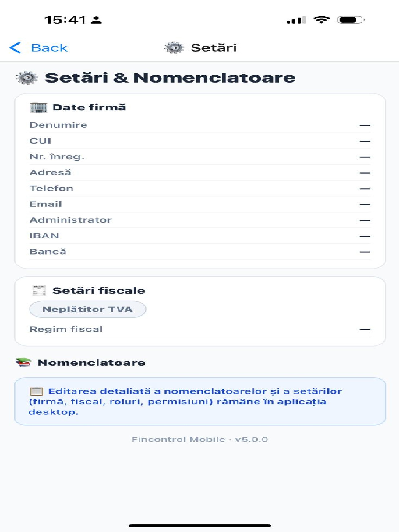
Task: Tap the Wi-Fi status icon
Action: 321,20
